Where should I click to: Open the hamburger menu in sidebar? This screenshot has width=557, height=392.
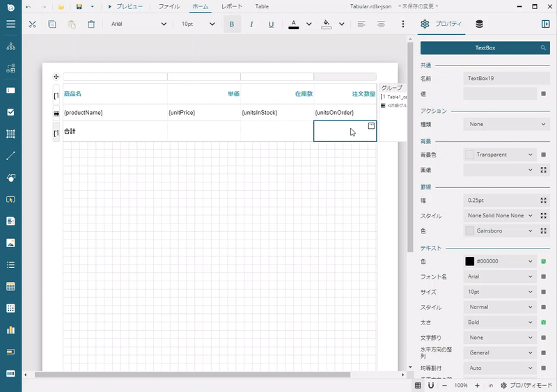[x=10, y=24]
